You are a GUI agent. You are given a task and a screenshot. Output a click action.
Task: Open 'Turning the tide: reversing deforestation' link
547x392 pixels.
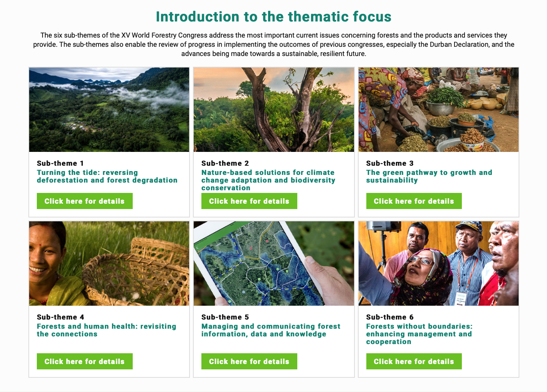[x=107, y=176]
